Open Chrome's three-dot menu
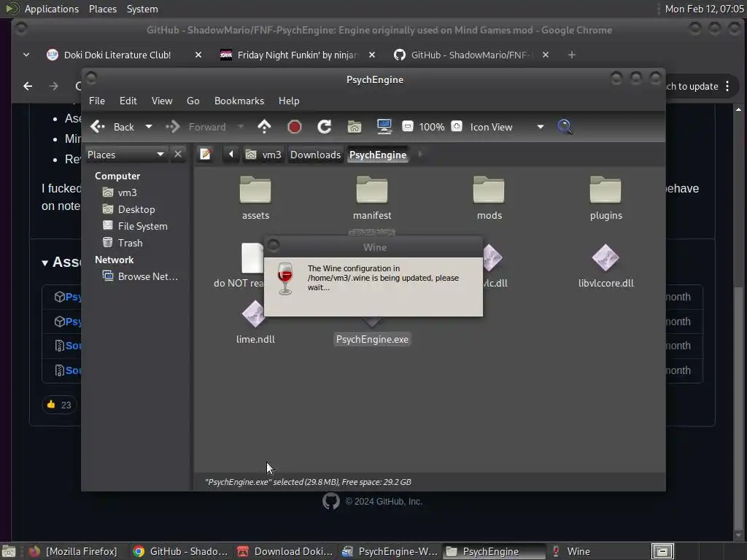747x560 pixels. point(727,86)
